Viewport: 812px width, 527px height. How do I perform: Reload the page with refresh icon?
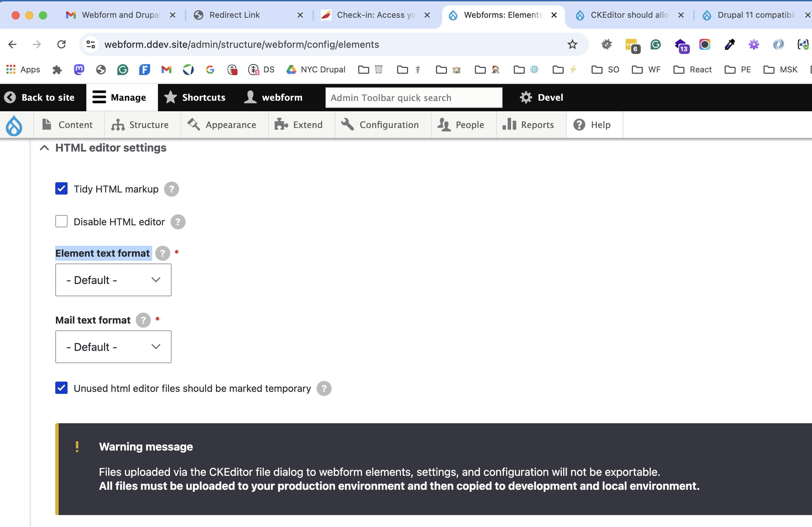point(61,44)
